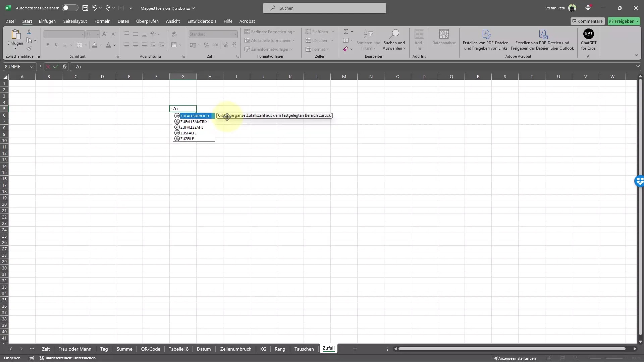Switch to the Zeit sheet tab
The width and height of the screenshot is (644, 362).
(x=46, y=349)
